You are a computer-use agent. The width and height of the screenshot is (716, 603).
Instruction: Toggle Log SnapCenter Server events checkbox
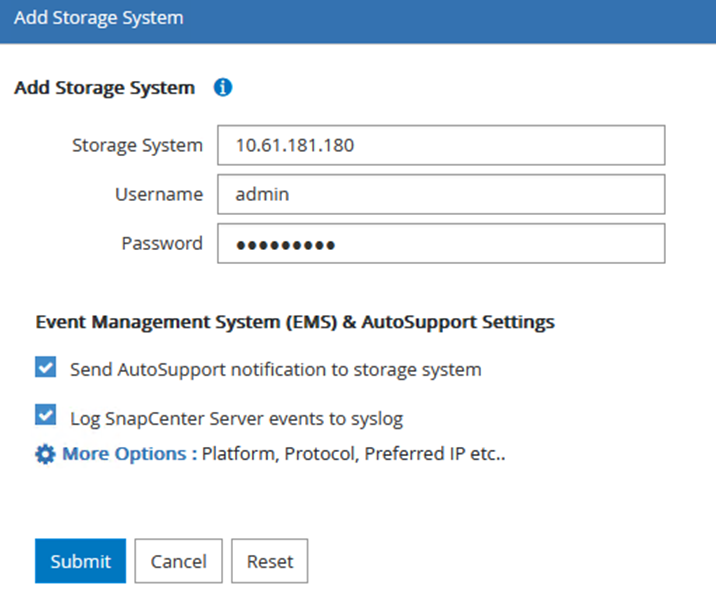point(45,415)
